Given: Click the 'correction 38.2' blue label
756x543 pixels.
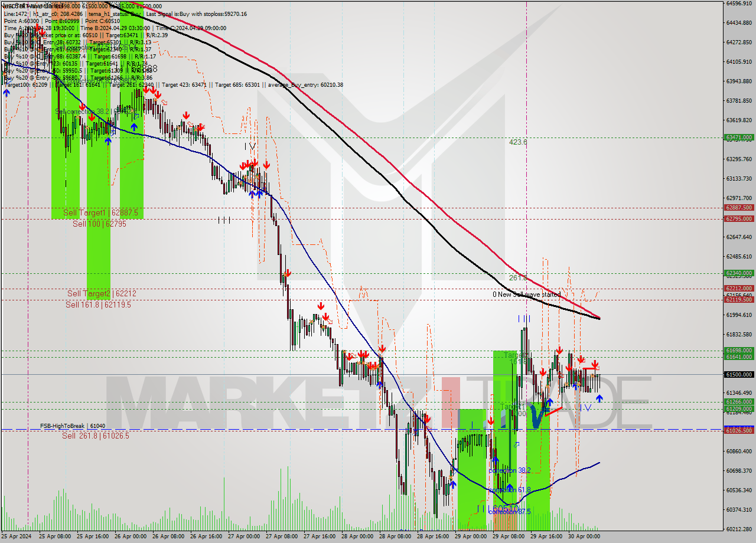Looking at the screenshot, I should (510, 470).
